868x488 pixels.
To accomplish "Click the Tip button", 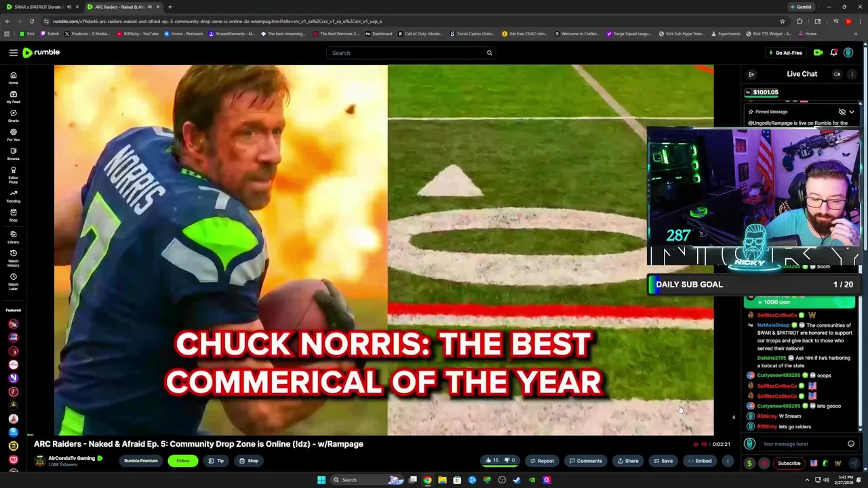I will click(x=216, y=461).
